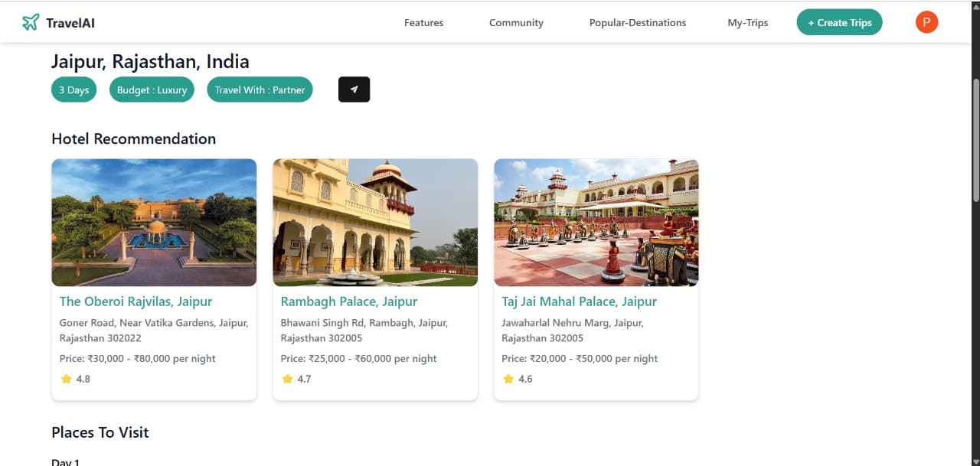Click the star icon beside rating 4.6
This screenshot has width=980, height=466.
508,379
